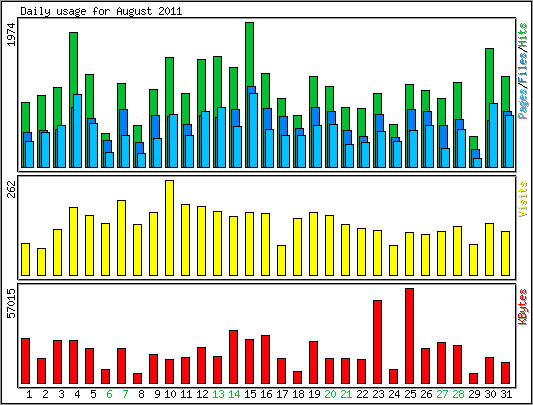
Task: Click the light blue pages bar, day 4
Action: [x=78, y=131]
